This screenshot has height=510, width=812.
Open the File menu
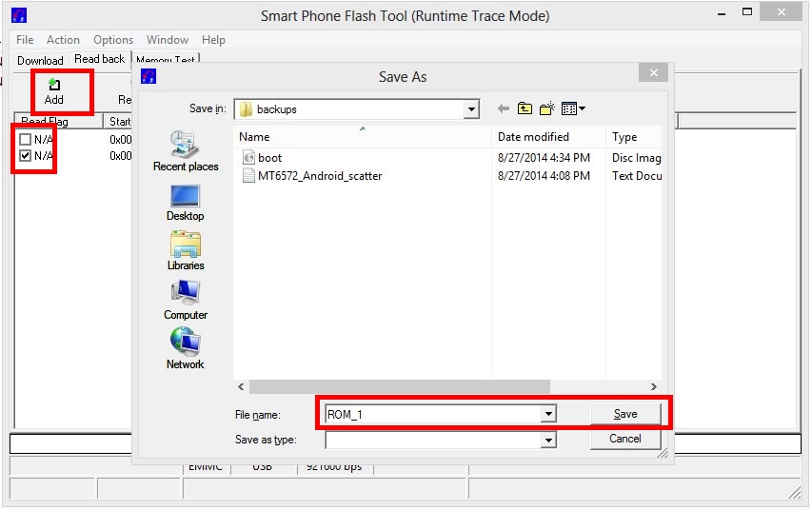(x=25, y=40)
